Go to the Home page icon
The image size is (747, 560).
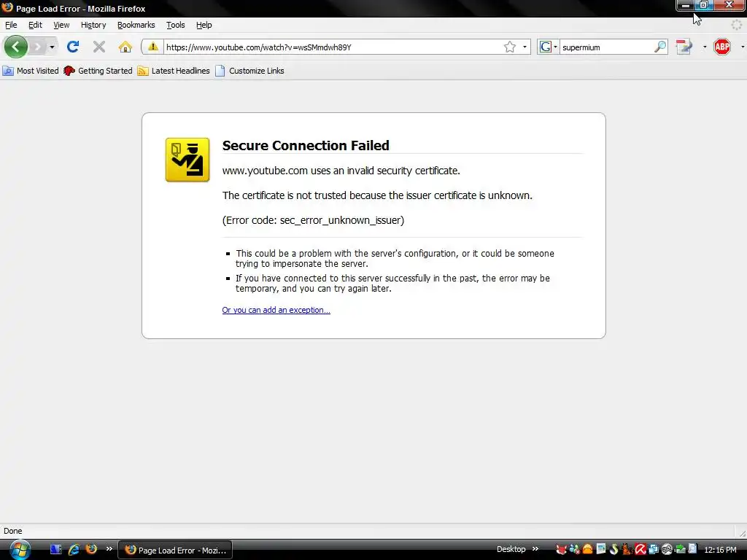pyautogui.click(x=125, y=47)
